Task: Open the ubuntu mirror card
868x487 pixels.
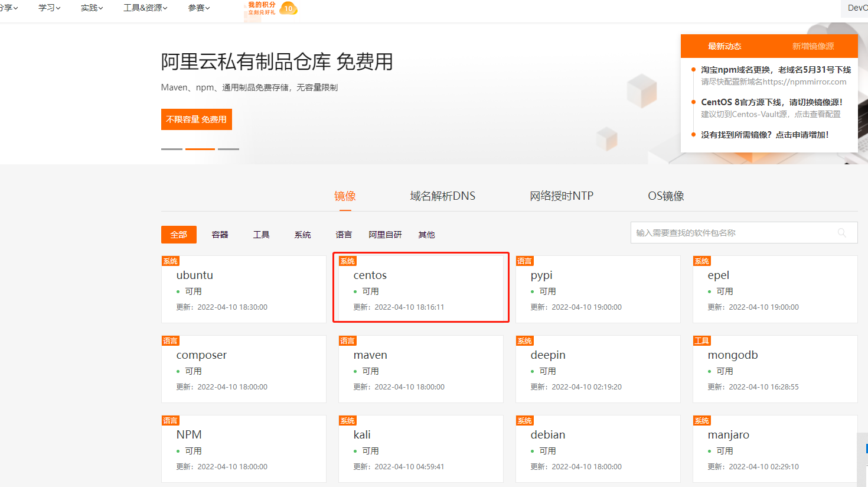Action: click(x=244, y=289)
